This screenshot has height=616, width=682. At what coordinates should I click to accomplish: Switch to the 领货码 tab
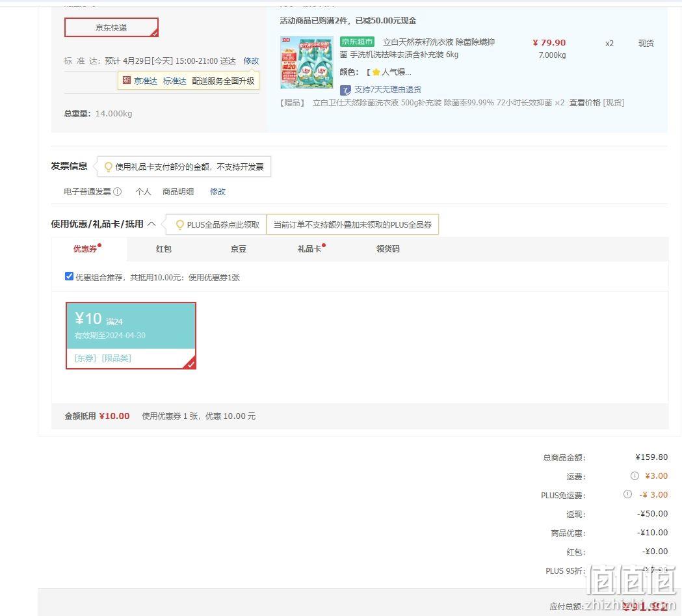coord(388,249)
